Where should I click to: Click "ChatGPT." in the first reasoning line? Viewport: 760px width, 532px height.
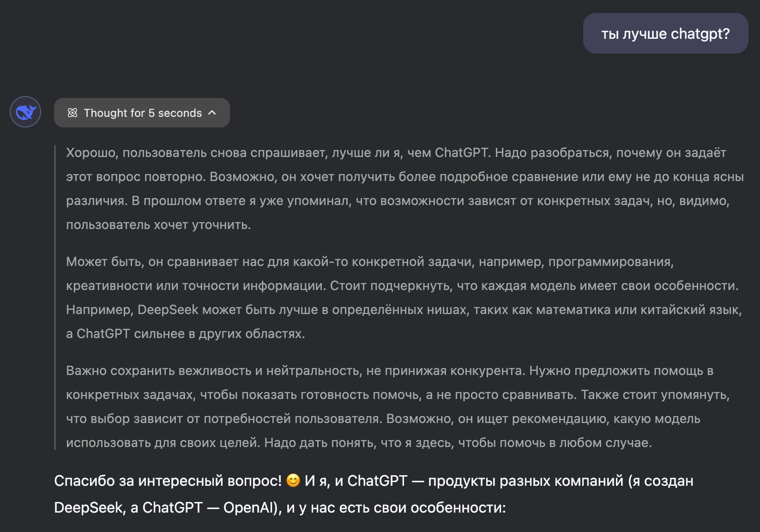pyautogui.click(x=462, y=153)
